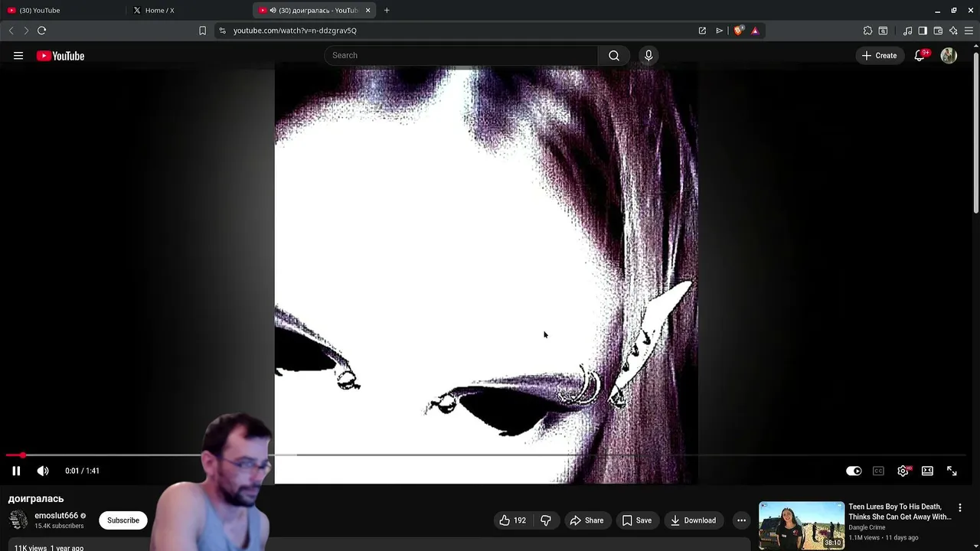The height and width of the screenshot is (551, 980).
Task: Enter full screen mode
Action: coord(952,471)
